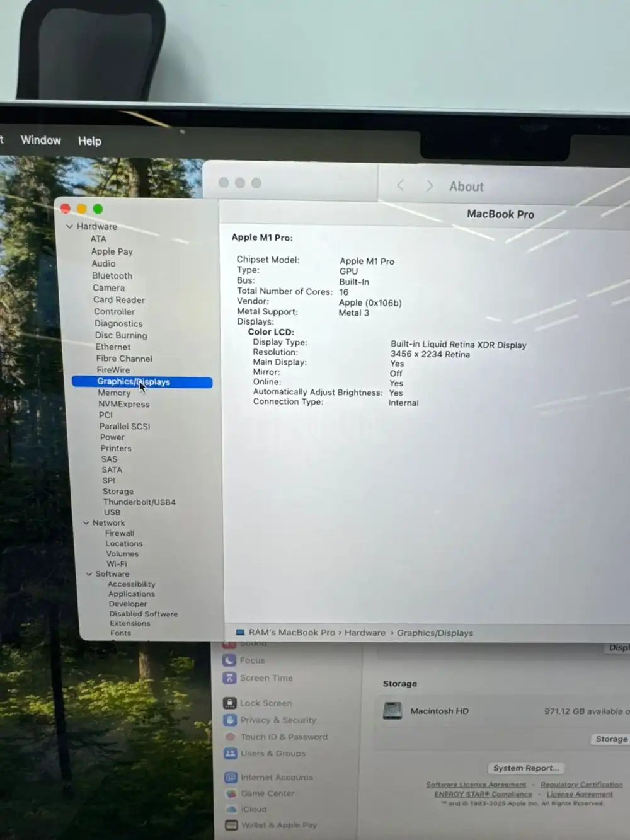This screenshot has height=840, width=630.
Task: Go back using the About back arrow
Action: coord(401,185)
